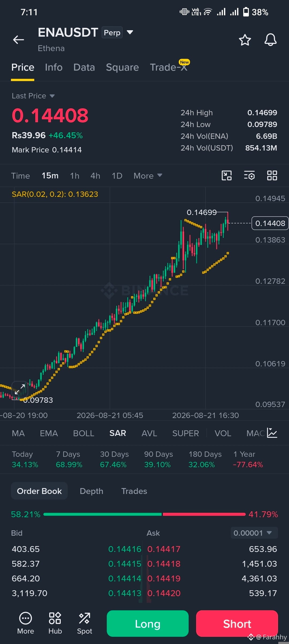Enable the AVL indicator
The width and height of the screenshot is (289, 644).
click(149, 433)
